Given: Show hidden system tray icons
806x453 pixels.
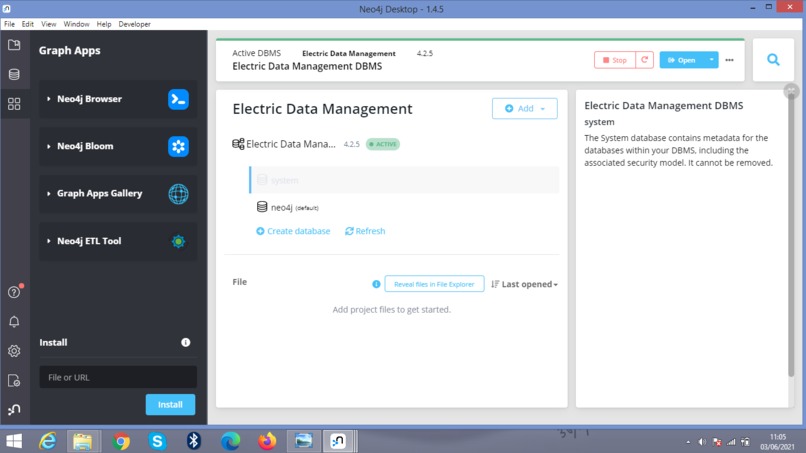Looking at the screenshot, I should point(688,442).
